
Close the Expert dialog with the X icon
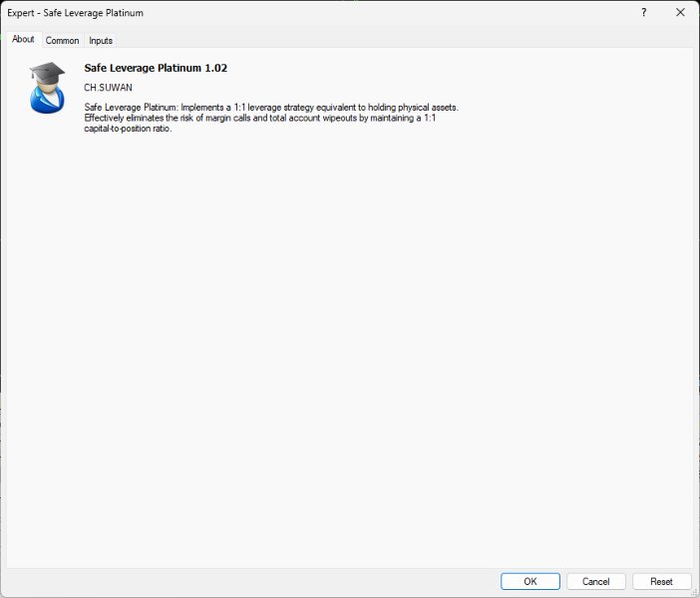680,13
